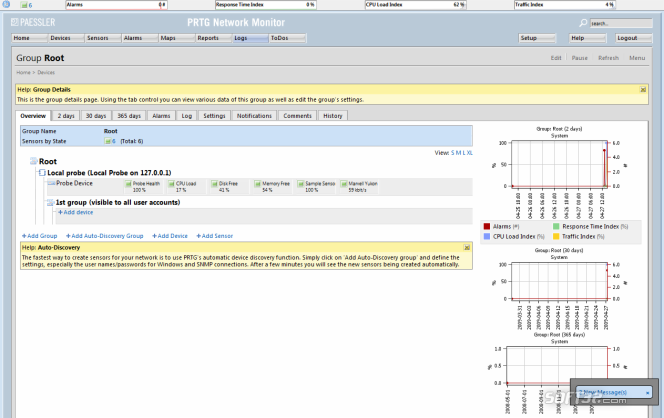Open the Root 30 days graph
Image resolution: width=664 pixels, height=418 pixels.
tap(559, 288)
